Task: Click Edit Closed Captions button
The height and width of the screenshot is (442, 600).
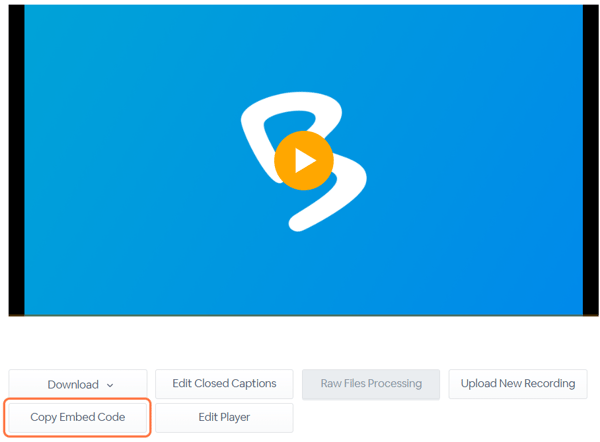Action: [x=224, y=384]
